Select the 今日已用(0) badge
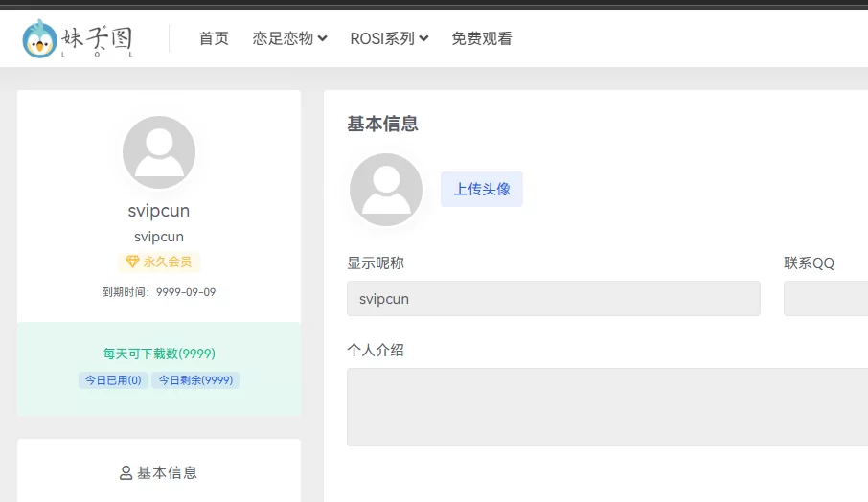The height and width of the screenshot is (502, 868). click(x=113, y=380)
